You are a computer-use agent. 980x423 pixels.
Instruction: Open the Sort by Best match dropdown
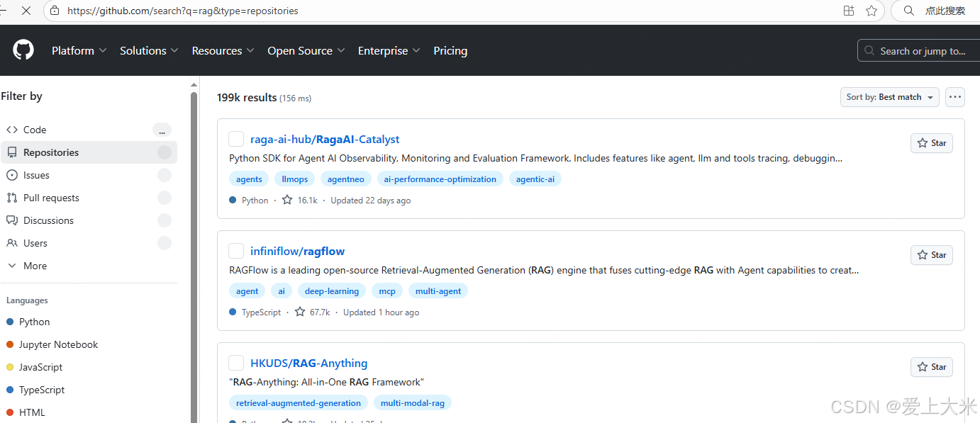(x=889, y=97)
